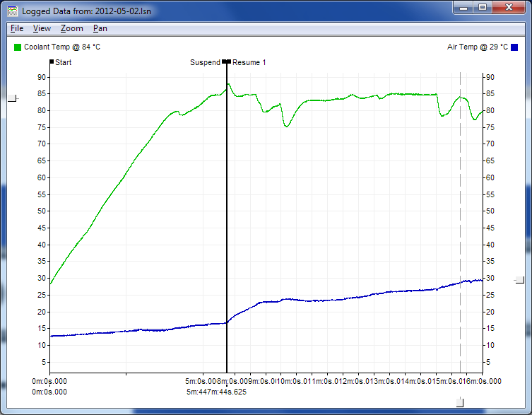This screenshot has width=532, height=415.
Task: Maximize the Logged Data window
Action: pyautogui.click(x=483, y=8)
